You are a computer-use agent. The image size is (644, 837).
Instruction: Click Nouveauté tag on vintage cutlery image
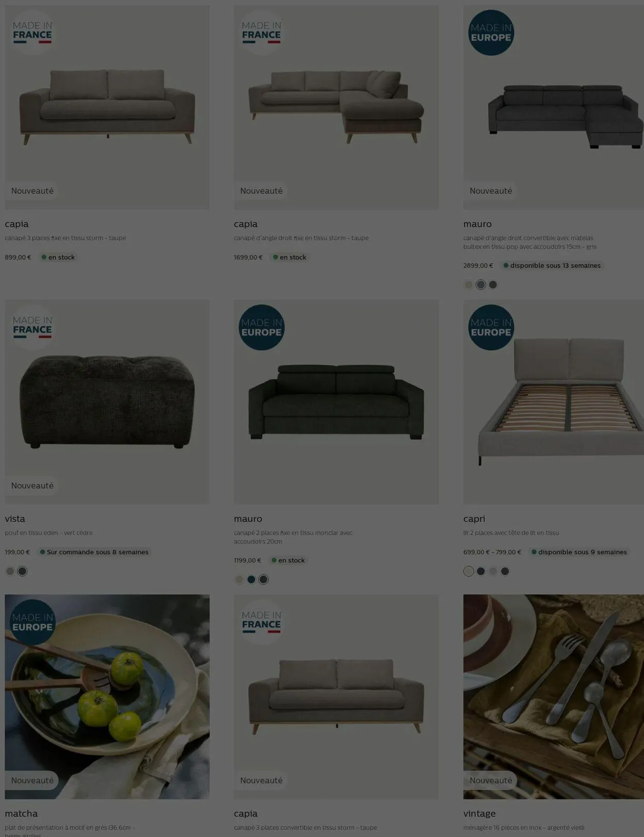[x=490, y=780]
